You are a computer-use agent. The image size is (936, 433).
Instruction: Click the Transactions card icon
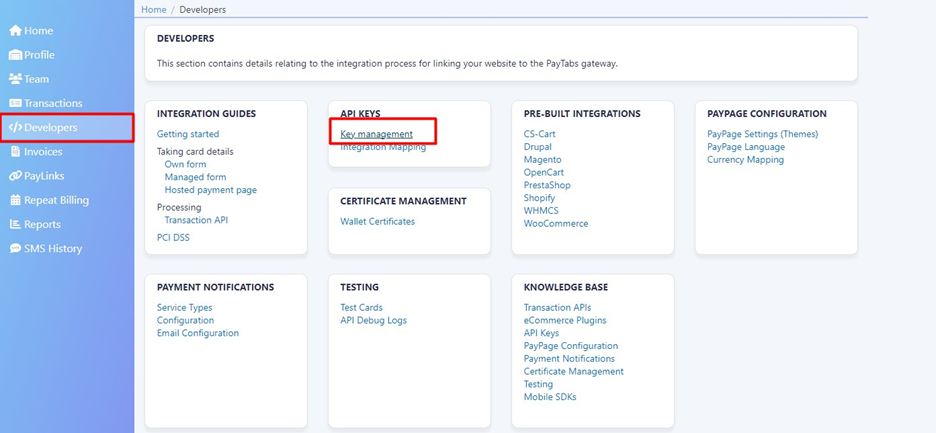click(x=15, y=103)
